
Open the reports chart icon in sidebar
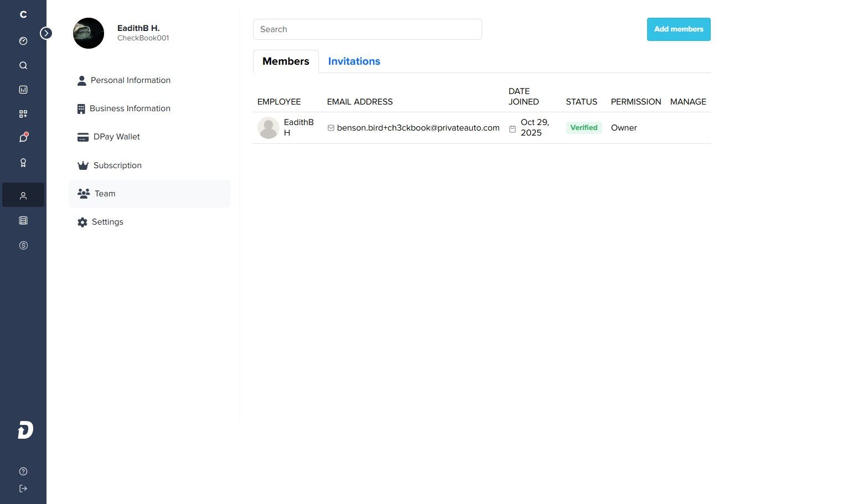[23, 89]
